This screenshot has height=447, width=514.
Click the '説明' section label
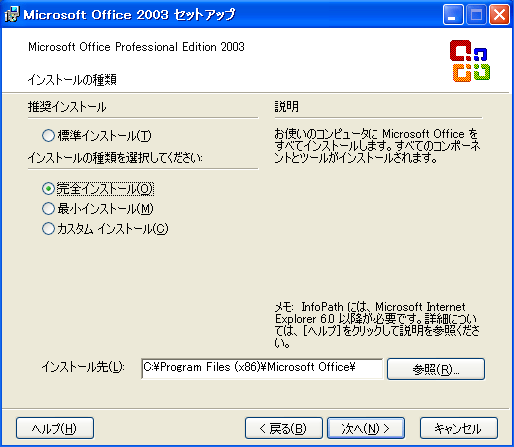pyautogui.click(x=287, y=107)
